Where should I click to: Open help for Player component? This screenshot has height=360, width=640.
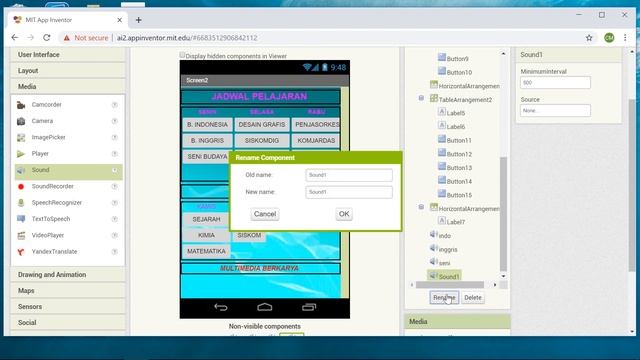[115, 154]
